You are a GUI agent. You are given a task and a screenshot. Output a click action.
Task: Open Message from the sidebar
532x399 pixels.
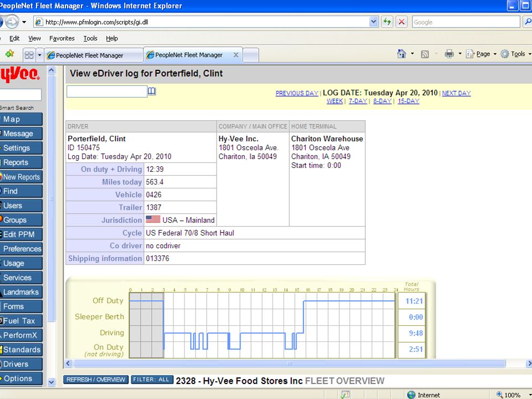tap(21, 134)
